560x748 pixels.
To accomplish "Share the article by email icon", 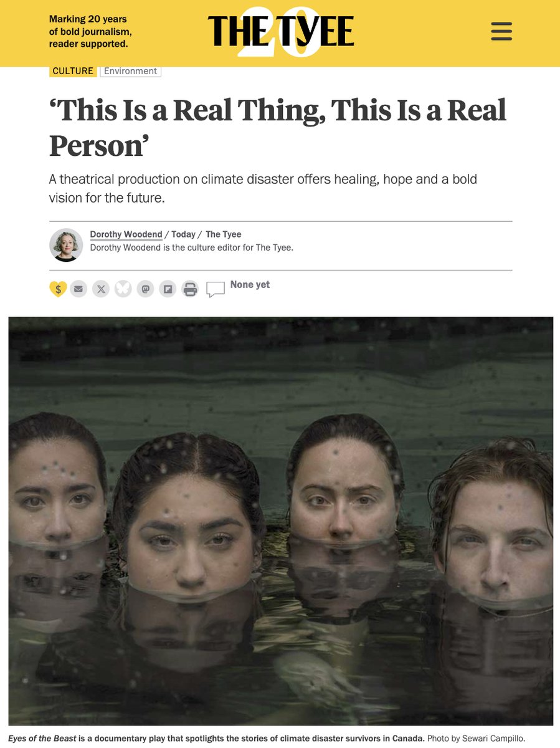I will [78, 289].
